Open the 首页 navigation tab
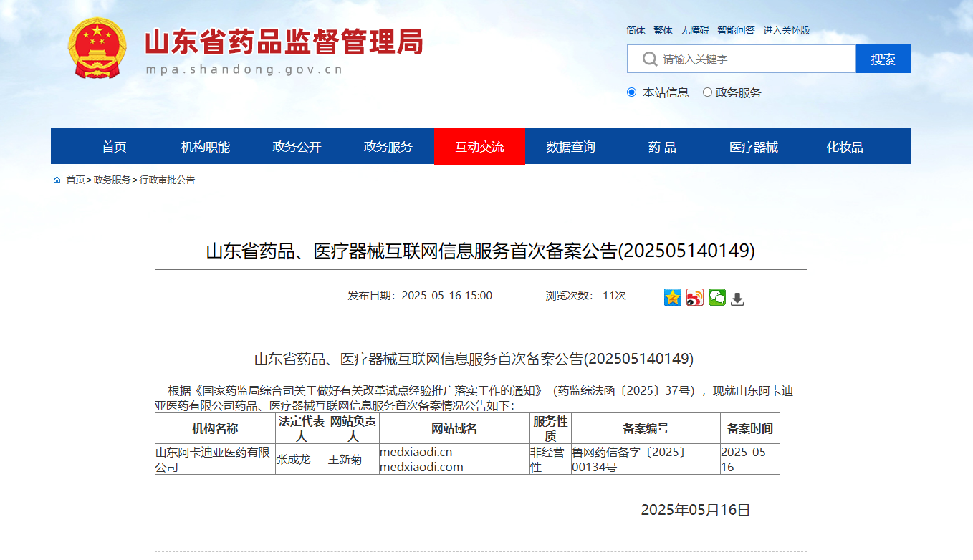 (114, 147)
